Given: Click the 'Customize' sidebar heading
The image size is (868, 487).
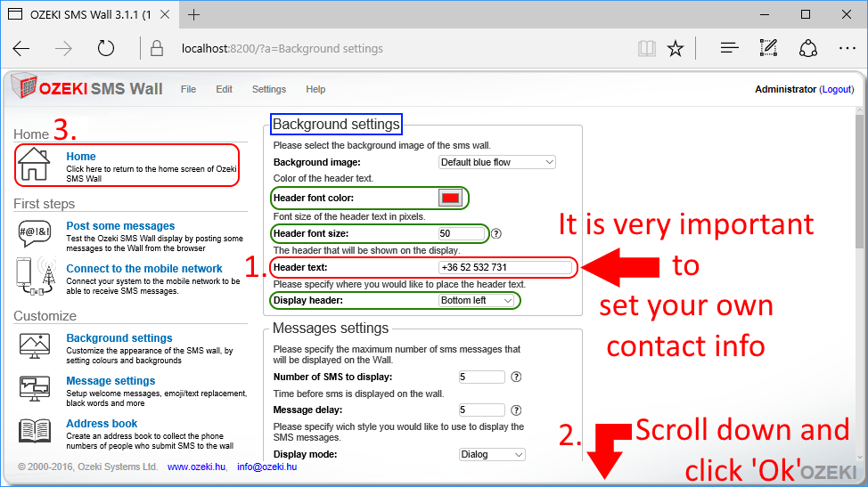Looking at the screenshot, I should 45,316.
